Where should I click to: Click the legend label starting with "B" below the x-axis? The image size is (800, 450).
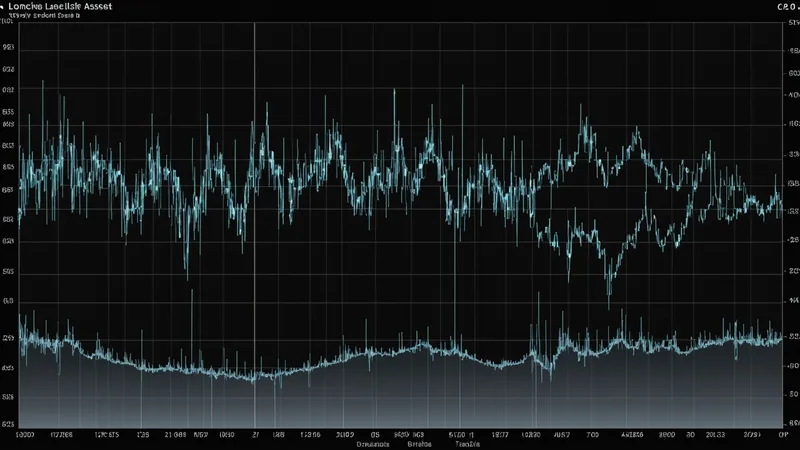tap(419, 444)
